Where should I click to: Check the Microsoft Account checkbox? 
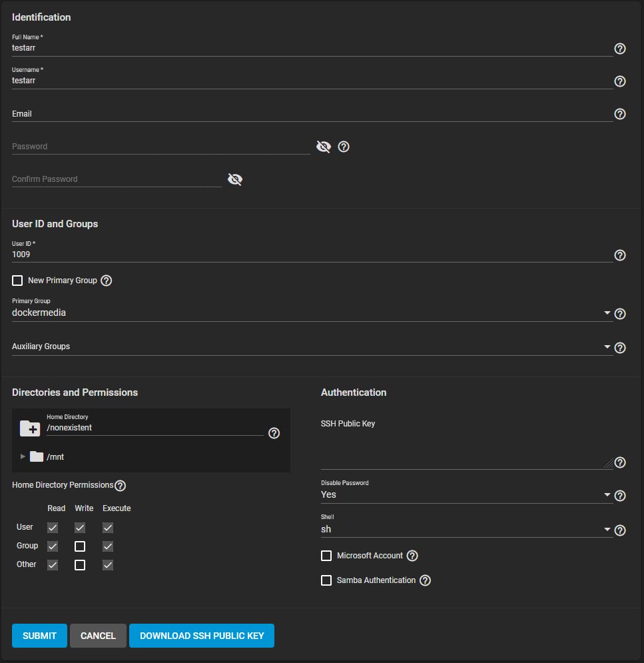(326, 556)
